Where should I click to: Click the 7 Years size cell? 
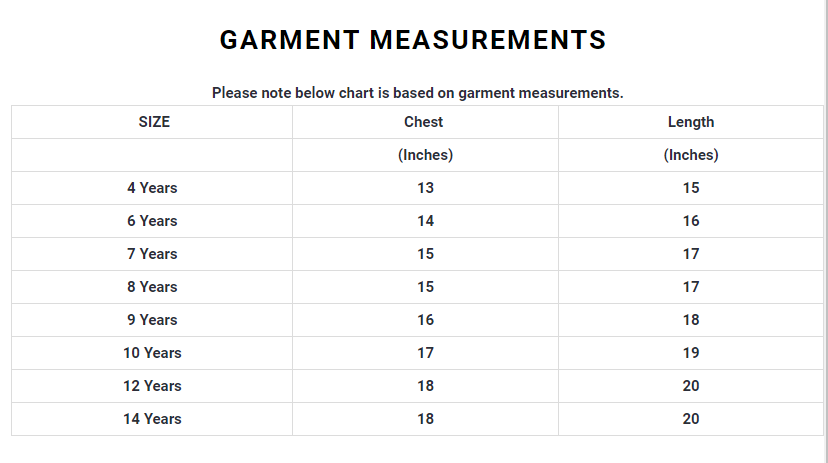152,254
